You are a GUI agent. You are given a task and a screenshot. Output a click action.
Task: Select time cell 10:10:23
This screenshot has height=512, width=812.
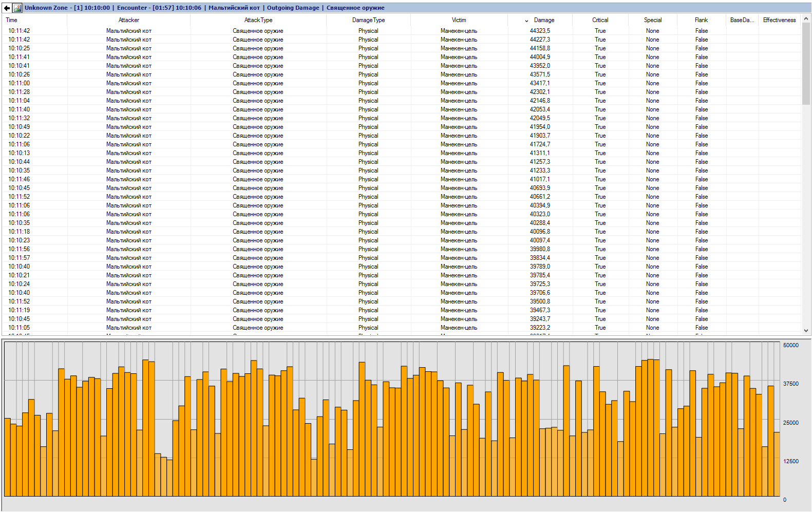pos(19,240)
